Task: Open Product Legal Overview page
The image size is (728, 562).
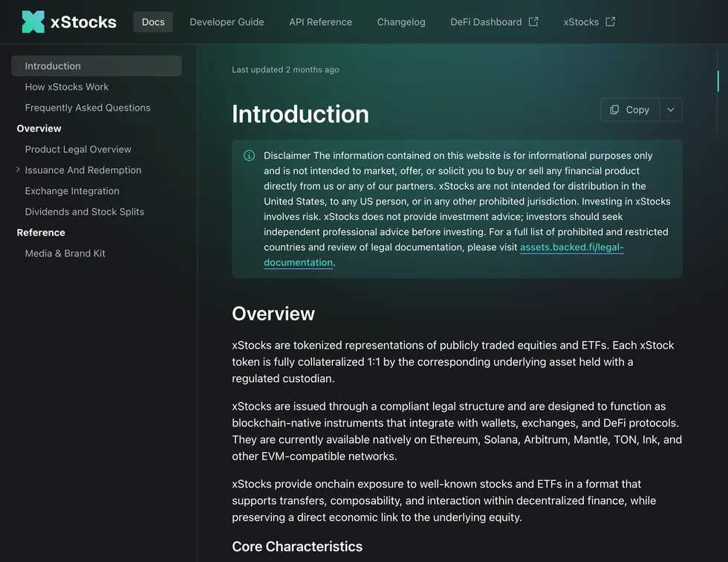Action: tap(78, 149)
